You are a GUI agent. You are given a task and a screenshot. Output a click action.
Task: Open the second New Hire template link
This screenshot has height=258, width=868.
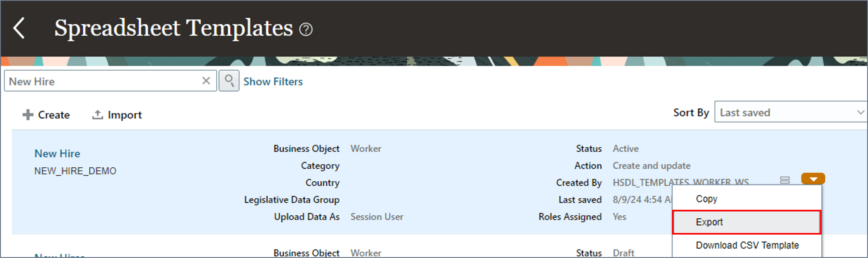point(60,255)
